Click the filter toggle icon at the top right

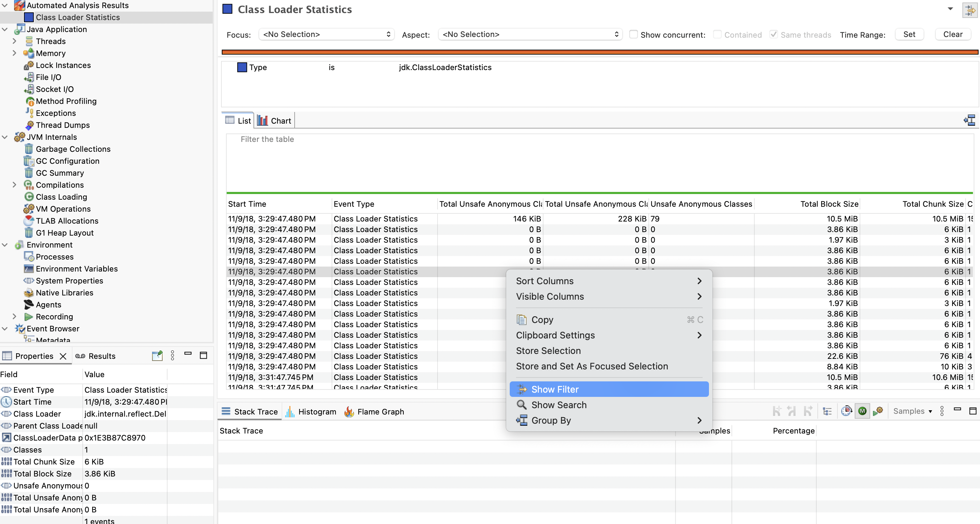coord(969,10)
